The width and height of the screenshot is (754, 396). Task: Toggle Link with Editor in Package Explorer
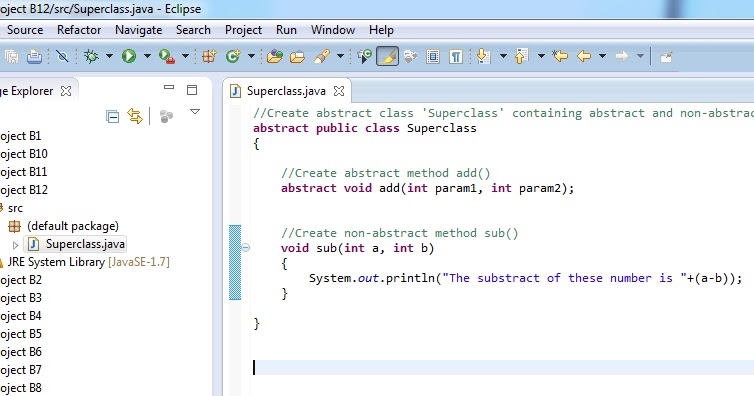click(135, 116)
